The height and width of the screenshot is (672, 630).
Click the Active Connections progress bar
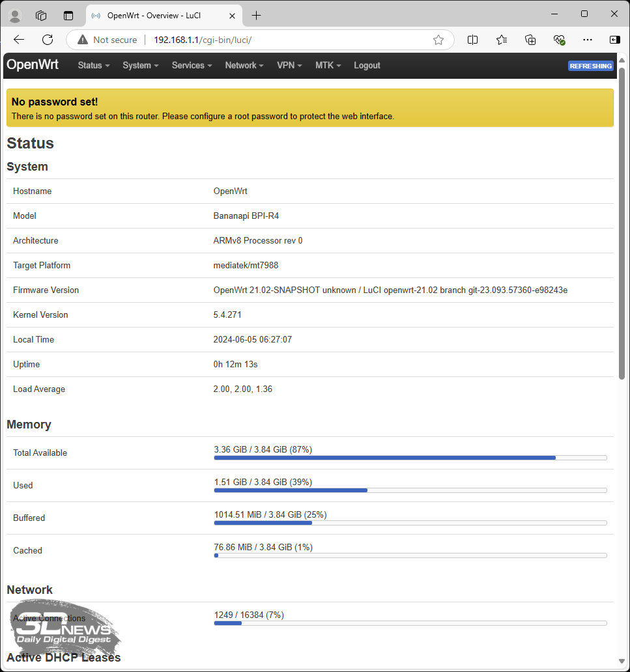[410, 624]
